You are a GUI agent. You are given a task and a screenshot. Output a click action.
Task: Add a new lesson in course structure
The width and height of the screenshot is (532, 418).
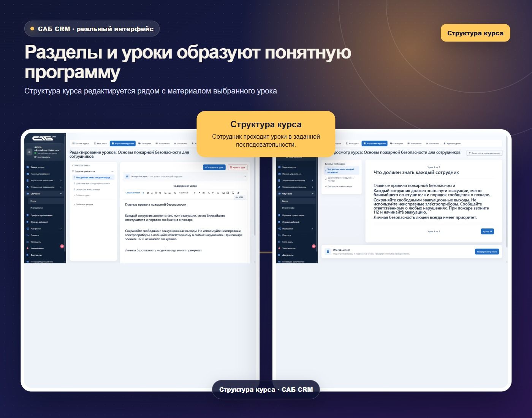[x=82, y=195]
